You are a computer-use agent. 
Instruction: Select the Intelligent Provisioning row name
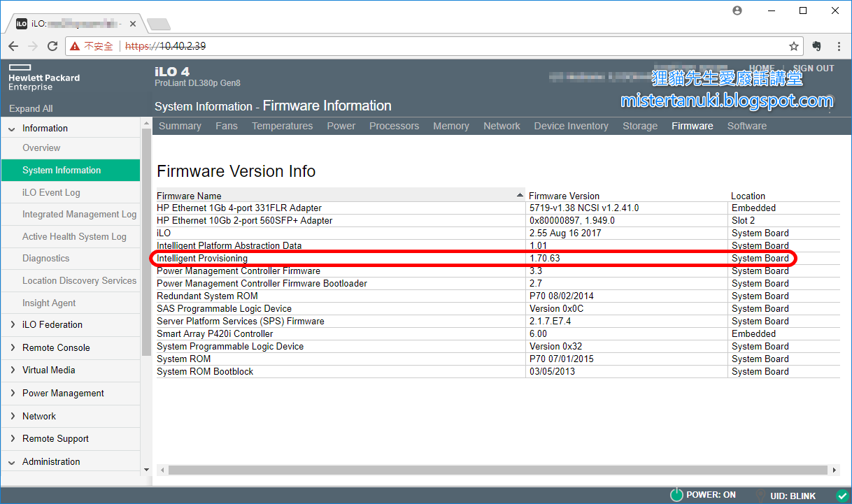tap(202, 258)
